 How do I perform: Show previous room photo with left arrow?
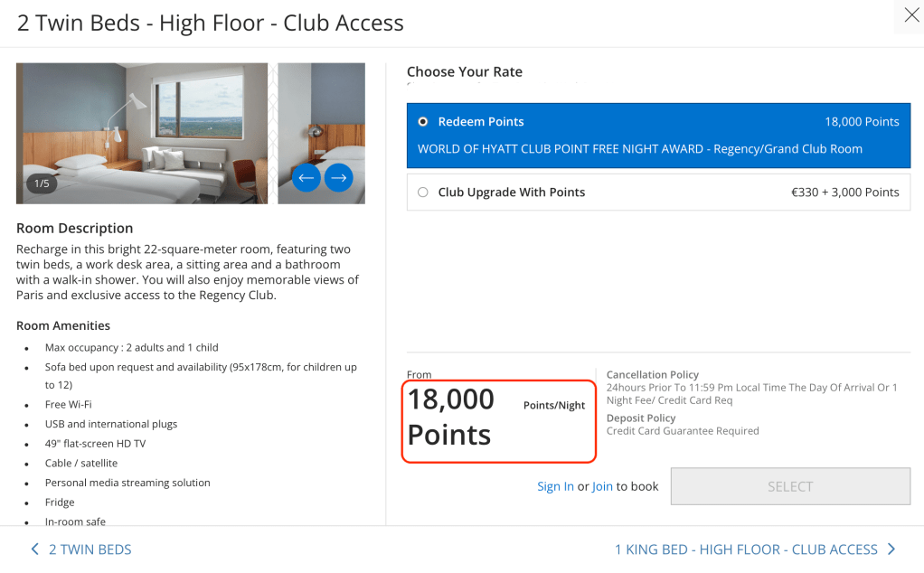coord(306,178)
